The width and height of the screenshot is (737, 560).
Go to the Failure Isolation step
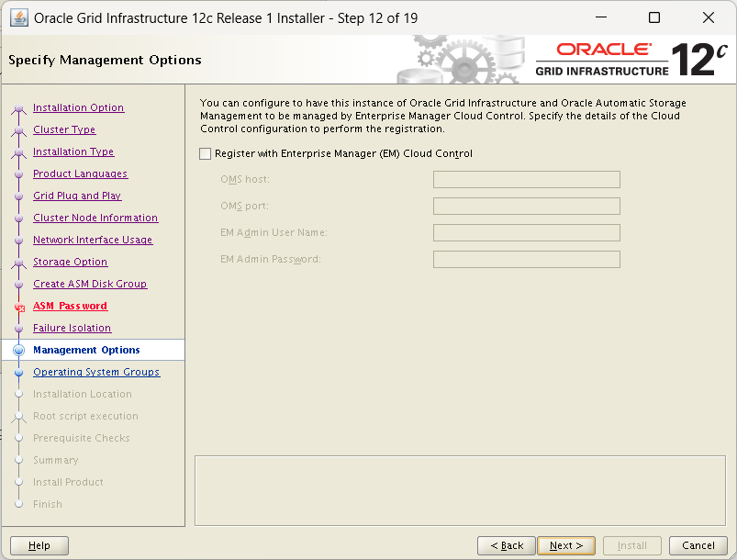click(72, 328)
